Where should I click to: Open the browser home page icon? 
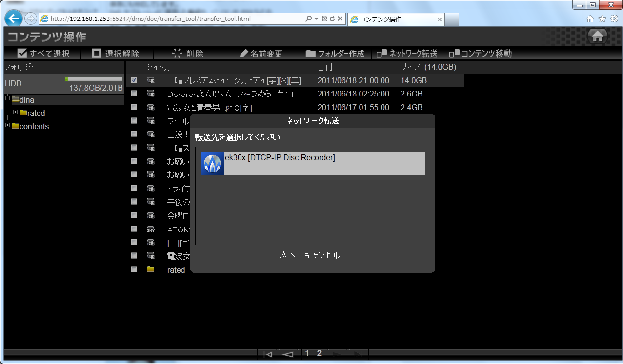click(x=590, y=19)
